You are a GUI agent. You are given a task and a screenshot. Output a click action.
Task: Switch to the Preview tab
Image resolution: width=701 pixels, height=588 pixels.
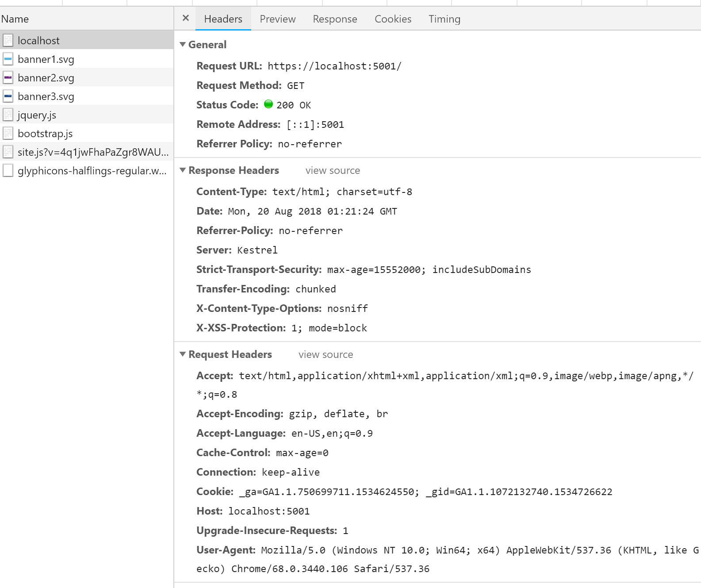(277, 19)
